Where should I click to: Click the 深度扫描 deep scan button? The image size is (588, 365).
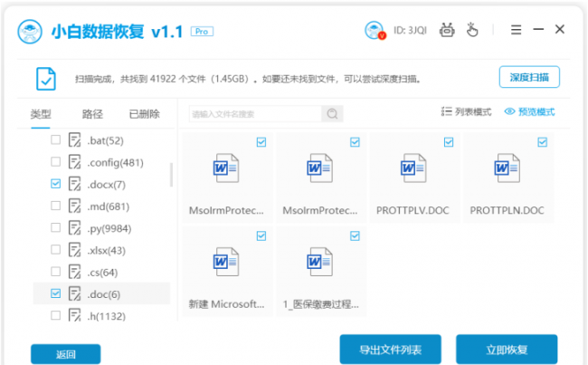529,77
